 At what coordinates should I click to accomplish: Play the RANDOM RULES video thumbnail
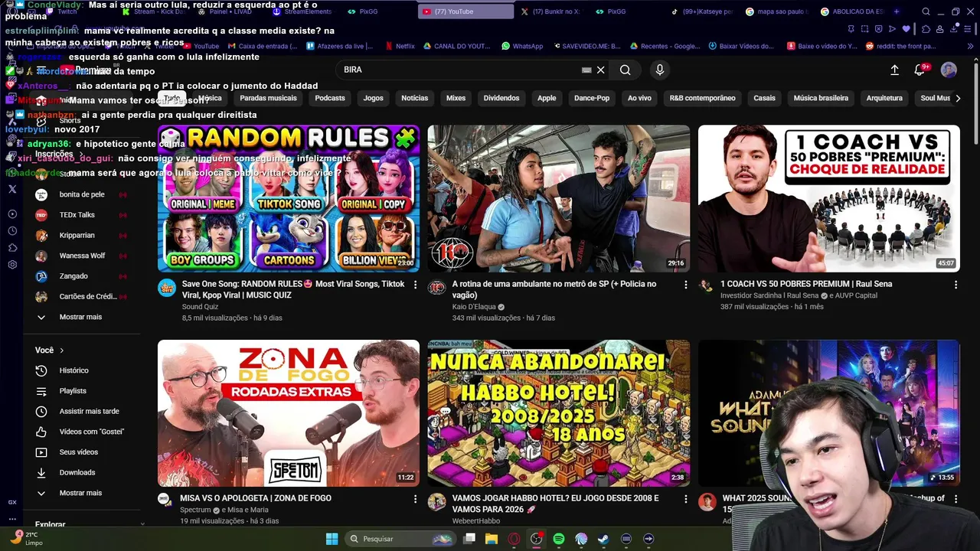coord(289,198)
